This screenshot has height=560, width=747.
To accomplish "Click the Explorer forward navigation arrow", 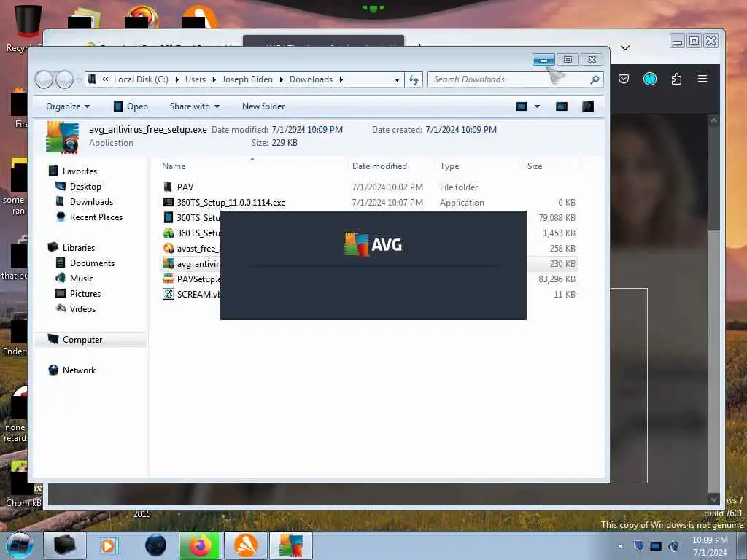I will pyautogui.click(x=64, y=79).
